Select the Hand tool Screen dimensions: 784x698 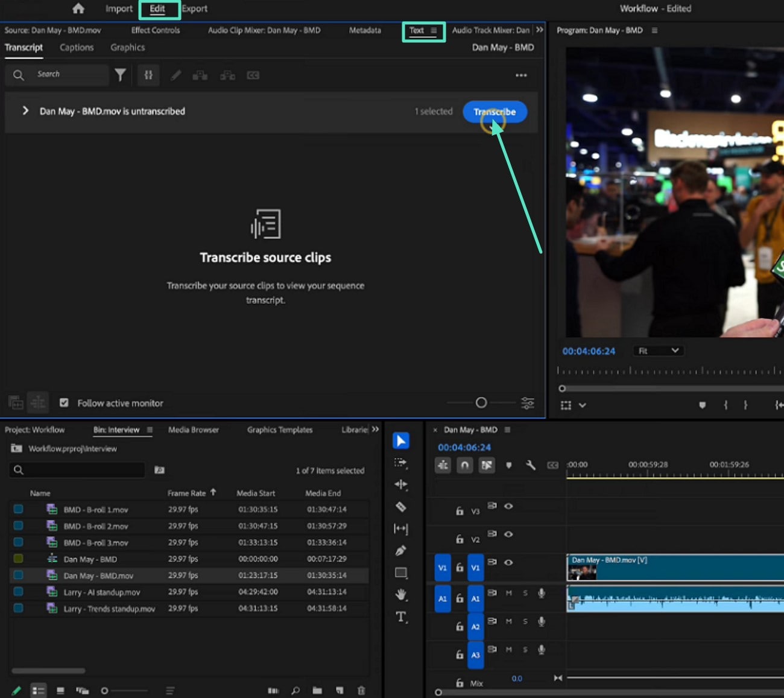400,594
